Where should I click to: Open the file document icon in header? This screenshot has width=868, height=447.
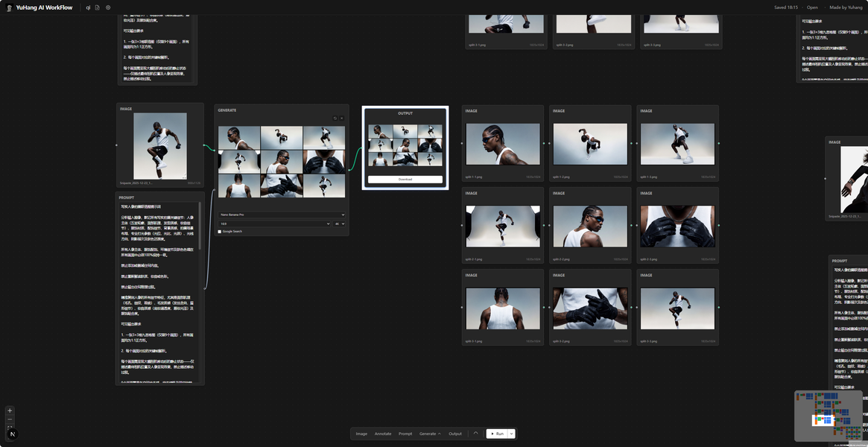coord(98,7)
